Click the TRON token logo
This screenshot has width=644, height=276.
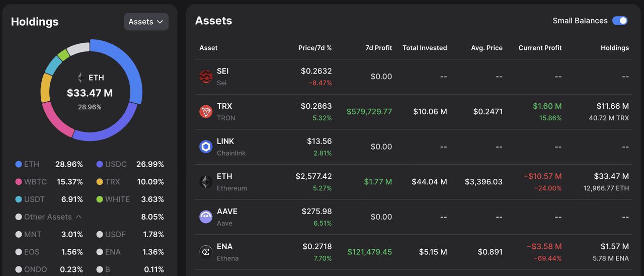[x=206, y=112]
